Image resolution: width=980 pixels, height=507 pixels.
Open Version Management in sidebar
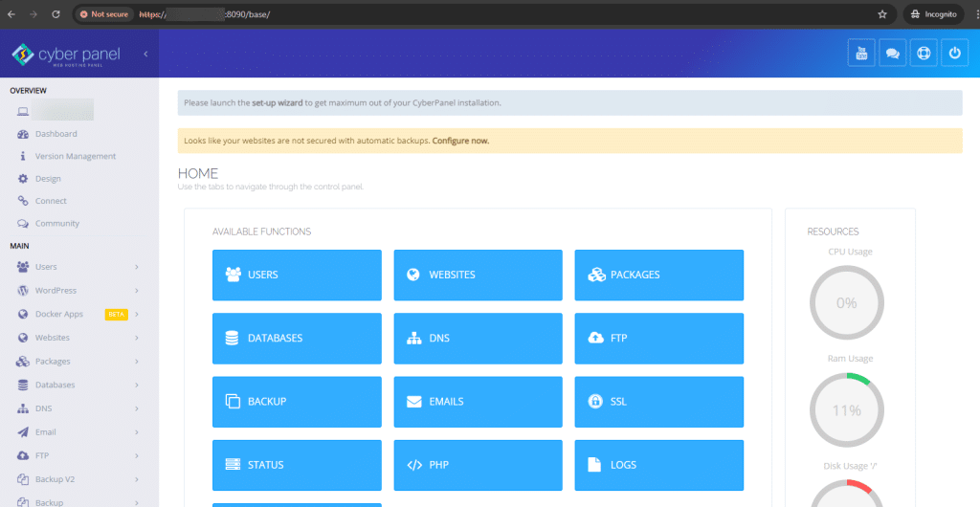(x=75, y=156)
